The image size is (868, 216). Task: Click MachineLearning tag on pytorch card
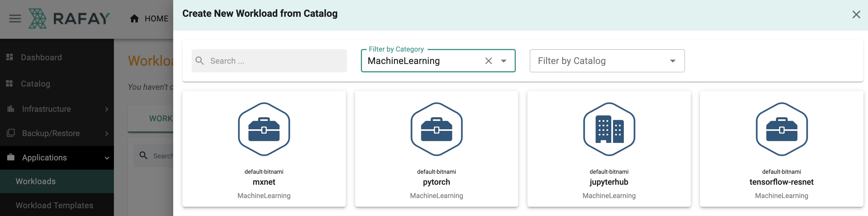[x=436, y=195]
